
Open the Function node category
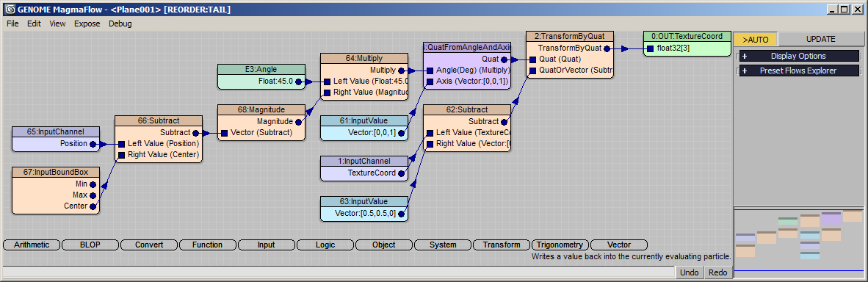[x=208, y=245]
